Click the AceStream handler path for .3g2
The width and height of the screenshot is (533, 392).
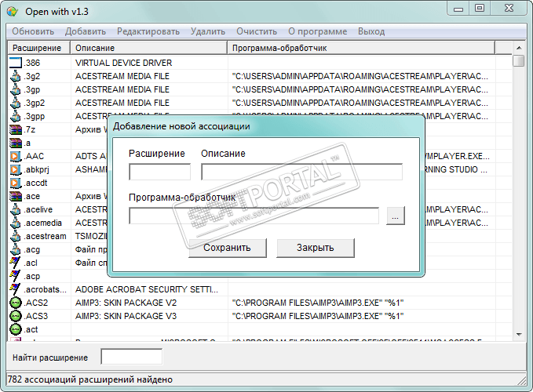click(360, 76)
